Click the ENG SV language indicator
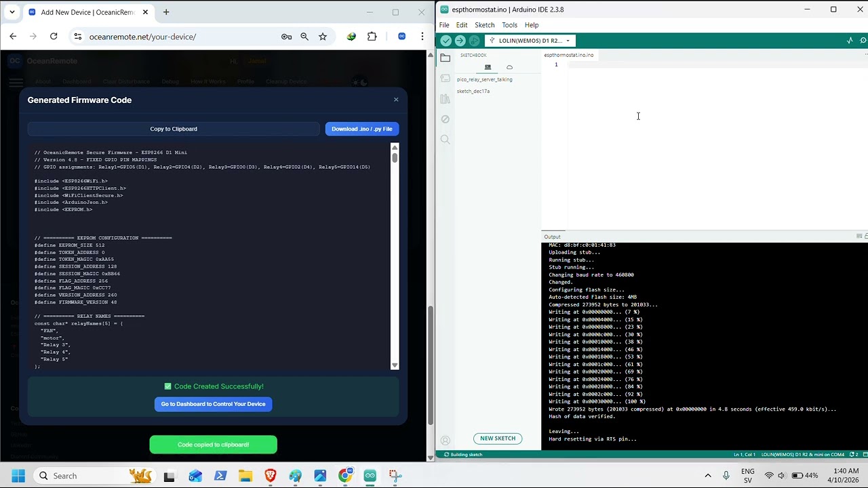This screenshot has height=488, width=868. coord(747,476)
